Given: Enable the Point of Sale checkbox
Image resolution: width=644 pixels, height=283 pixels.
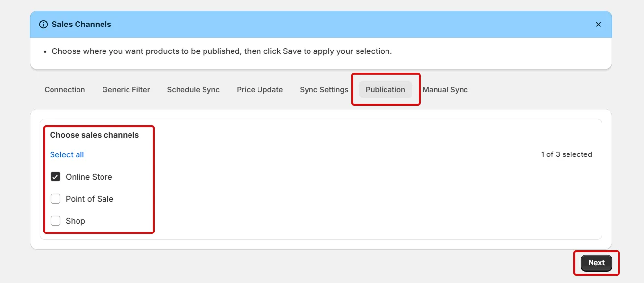Looking at the screenshot, I should [55, 199].
